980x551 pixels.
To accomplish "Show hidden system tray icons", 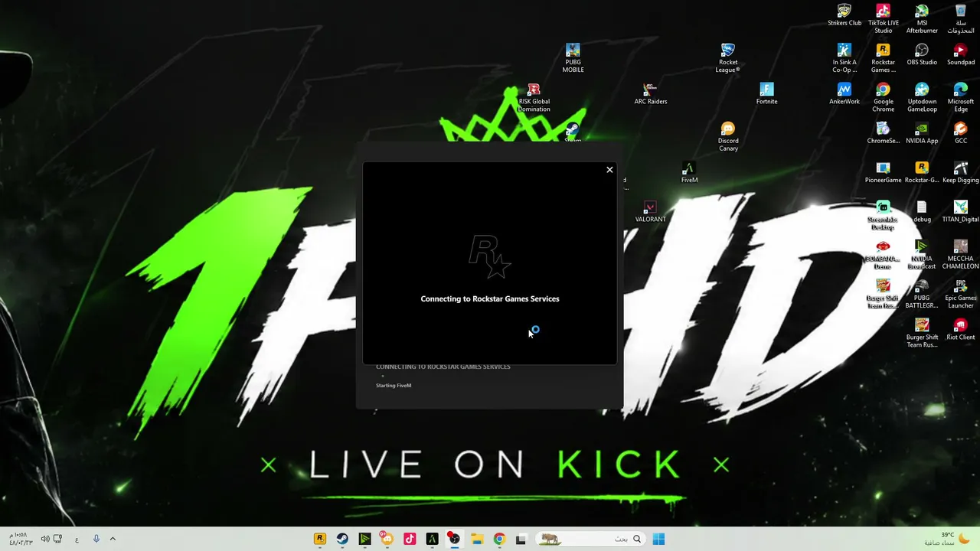I will pos(113,539).
